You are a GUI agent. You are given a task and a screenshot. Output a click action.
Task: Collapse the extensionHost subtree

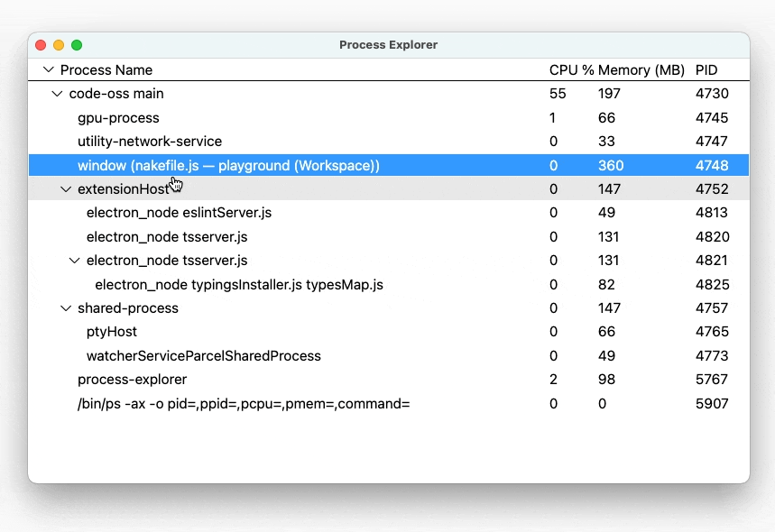(66, 188)
